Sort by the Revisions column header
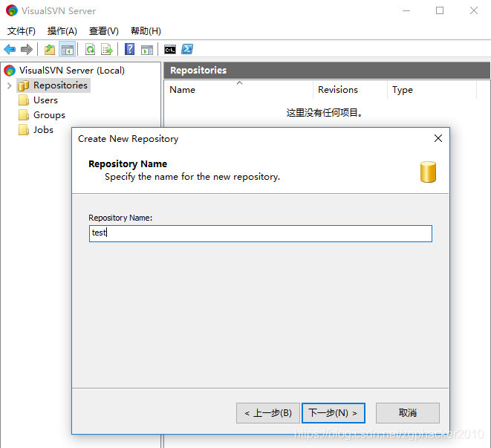This screenshot has width=491, height=448. [350, 90]
